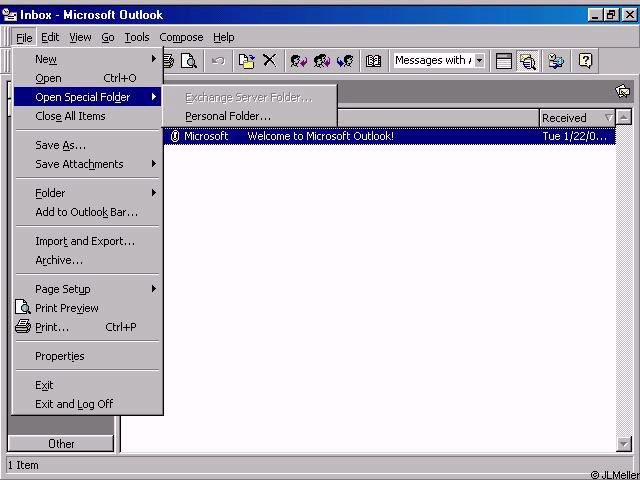Click the Outlook icon in title bar
640x480 pixels.
click(9, 15)
